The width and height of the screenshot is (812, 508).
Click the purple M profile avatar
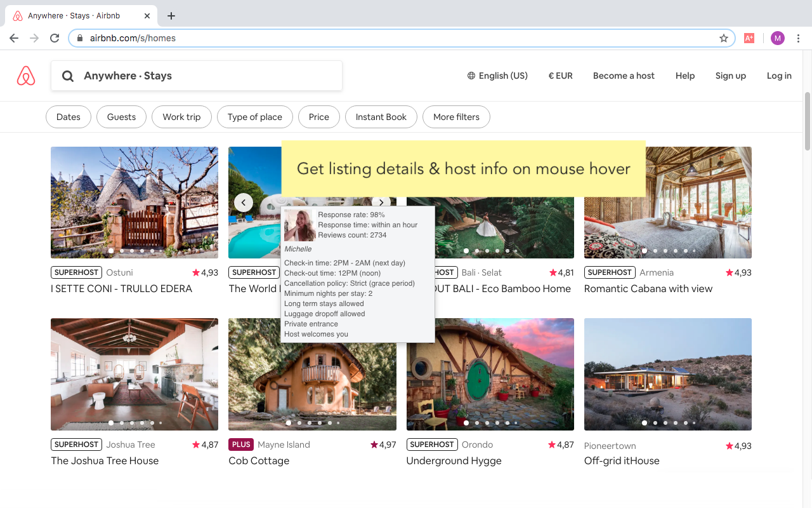[777, 38]
